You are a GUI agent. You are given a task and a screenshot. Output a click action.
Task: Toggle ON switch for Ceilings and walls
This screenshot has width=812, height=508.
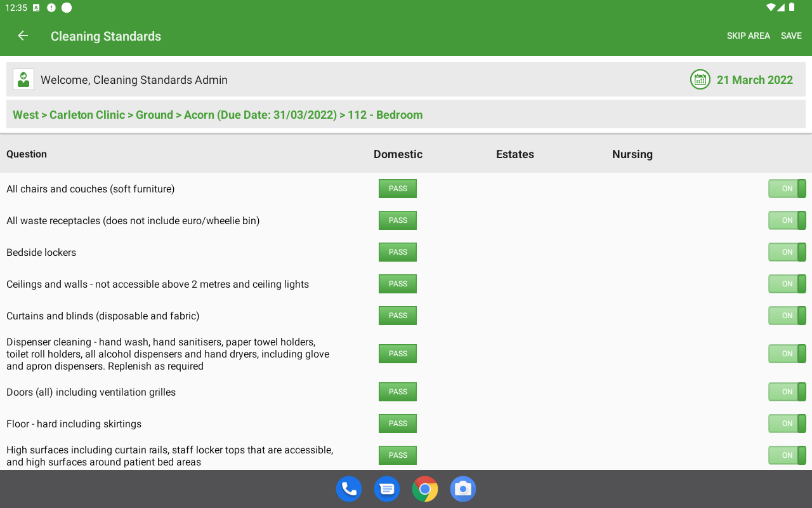(787, 284)
